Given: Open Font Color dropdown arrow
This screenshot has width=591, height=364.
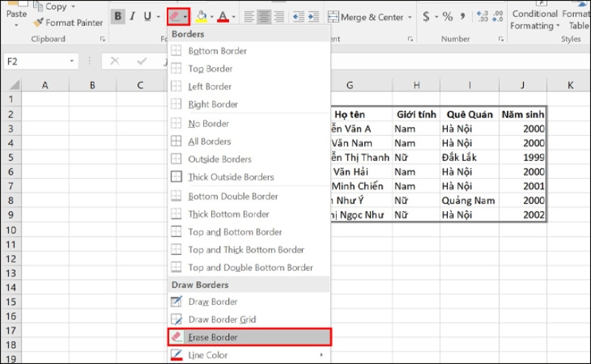Looking at the screenshot, I should click(233, 17).
